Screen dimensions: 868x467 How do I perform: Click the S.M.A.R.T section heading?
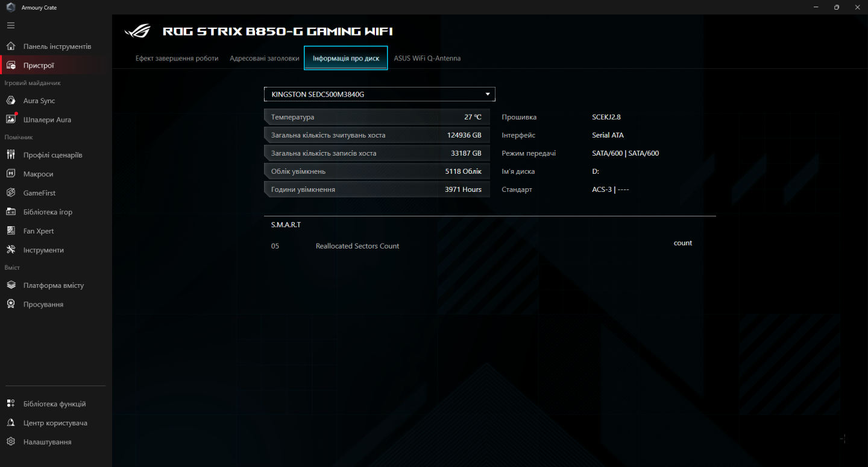pos(286,224)
